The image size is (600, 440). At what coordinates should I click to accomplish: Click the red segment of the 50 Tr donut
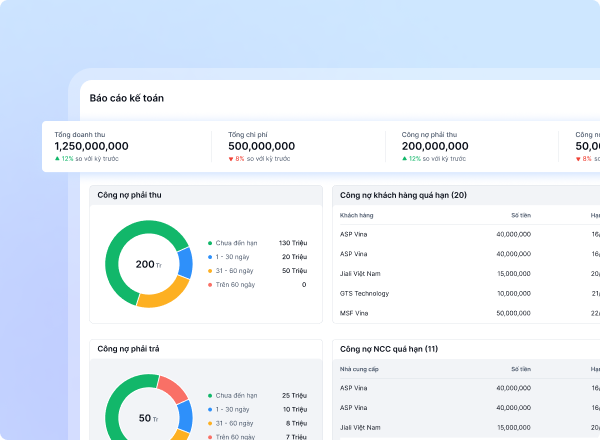[x=171, y=389]
